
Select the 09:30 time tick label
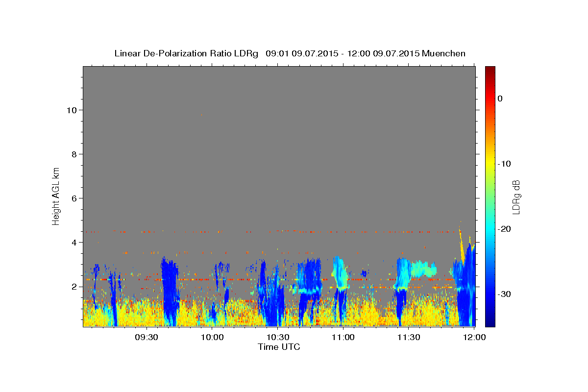click(146, 338)
